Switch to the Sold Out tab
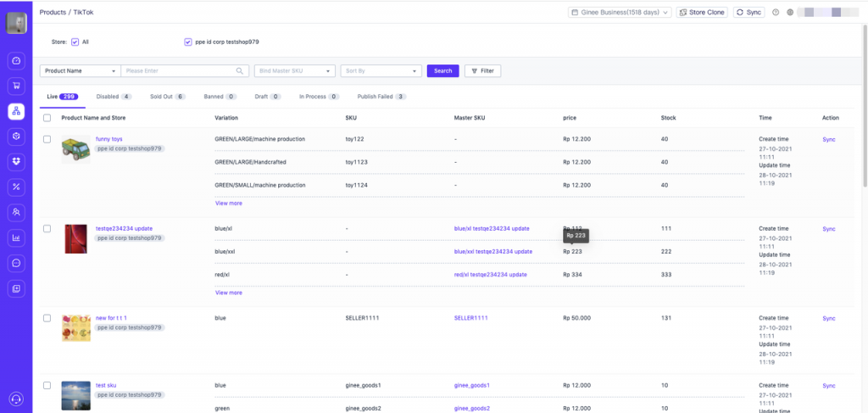Viewport: 868px width, 413px height. (x=168, y=97)
